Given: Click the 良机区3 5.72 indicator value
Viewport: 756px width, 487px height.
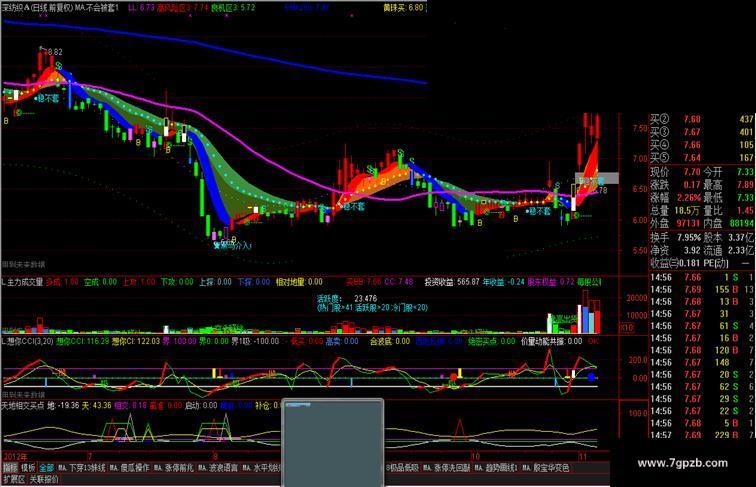Looking at the screenshot, I should click(x=232, y=8).
